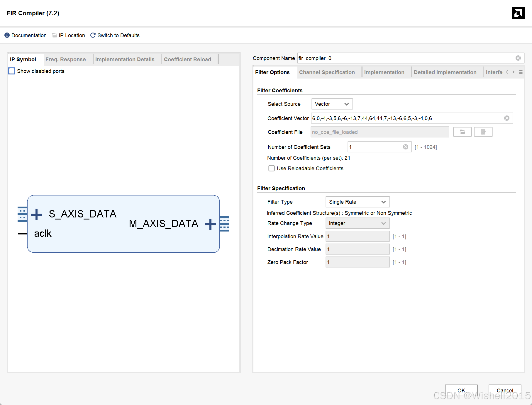Click the aclk port pin
Screen dimensions: 532x405
22,234
